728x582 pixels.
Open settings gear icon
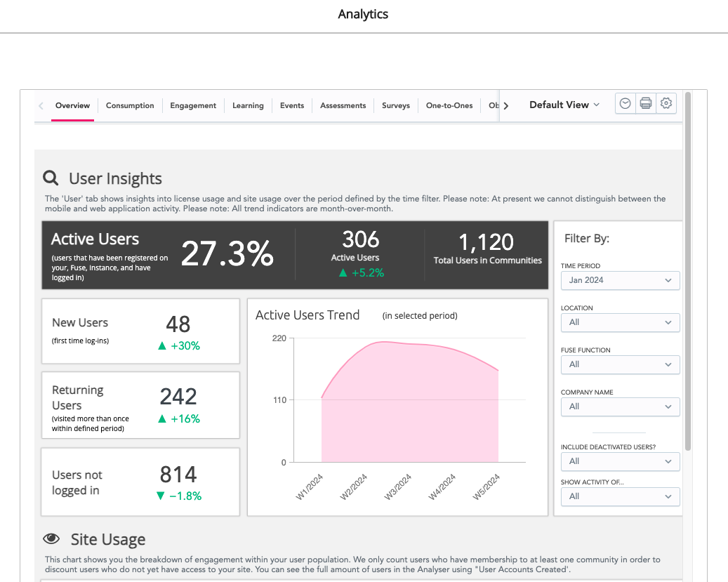point(666,104)
